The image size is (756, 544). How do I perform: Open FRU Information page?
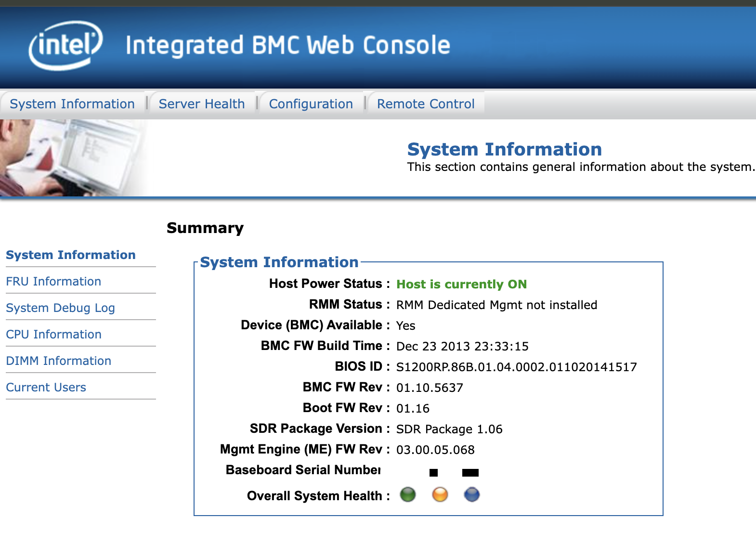pyautogui.click(x=53, y=282)
